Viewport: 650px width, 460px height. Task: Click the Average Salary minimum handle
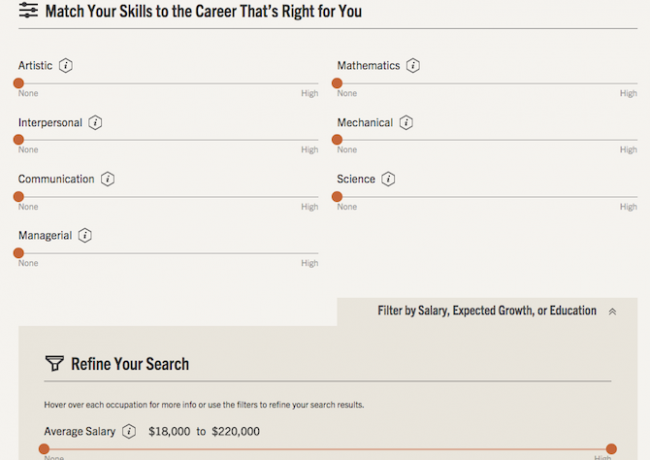(x=44, y=449)
